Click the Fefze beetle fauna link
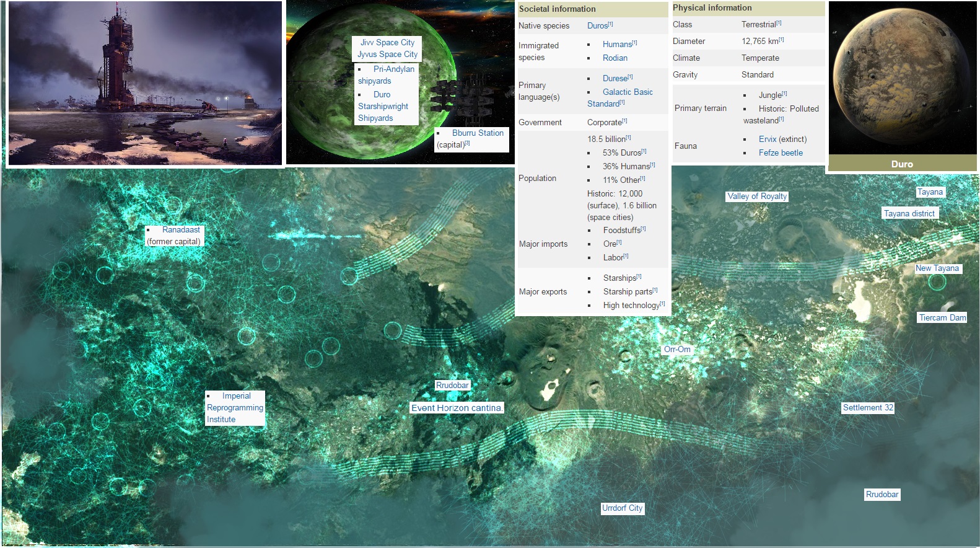The image size is (980, 548). coord(780,153)
